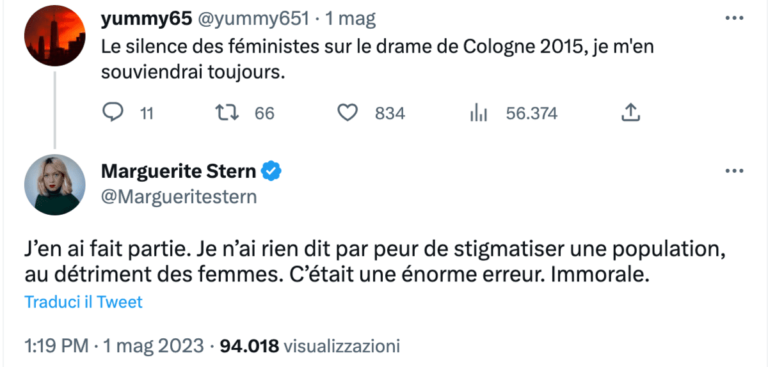
Task: Open Marguerite Stern's profile photo
Action: click(x=55, y=185)
